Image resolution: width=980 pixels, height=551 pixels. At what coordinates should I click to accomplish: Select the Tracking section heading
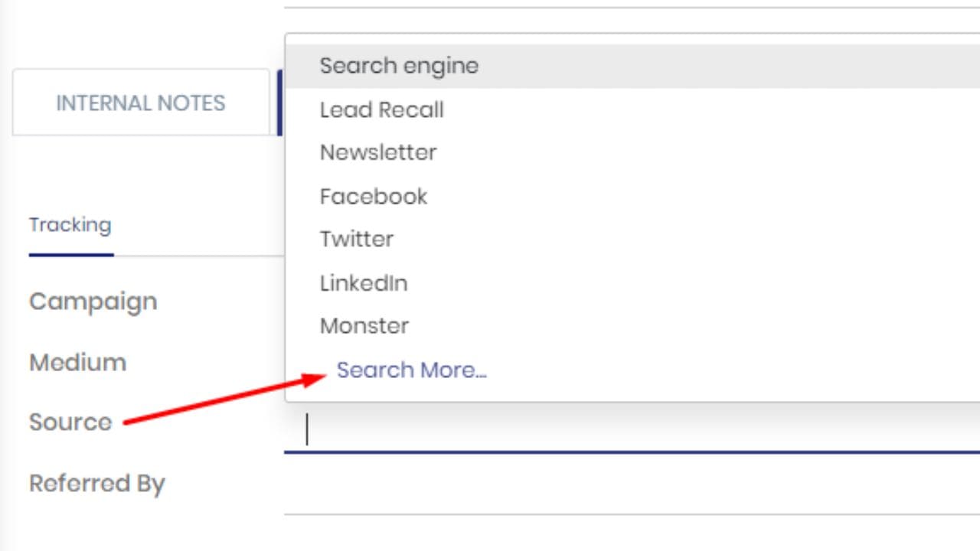point(70,225)
